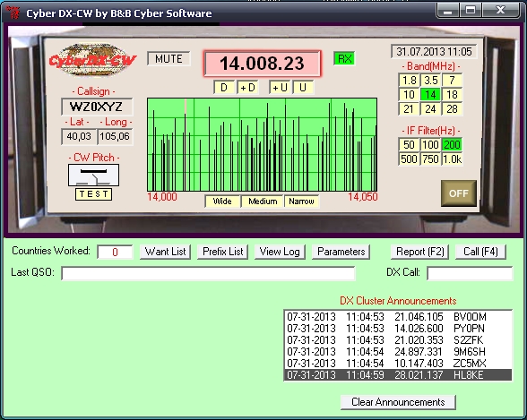527x420 pixels.
Task: Click the app icon in title bar
Action: [13, 13]
